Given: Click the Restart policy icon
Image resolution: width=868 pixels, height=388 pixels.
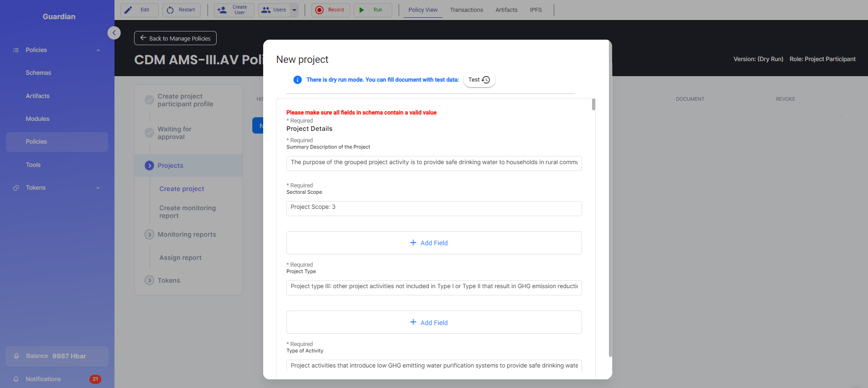Looking at the screenshot, I should tap(170, 10).
